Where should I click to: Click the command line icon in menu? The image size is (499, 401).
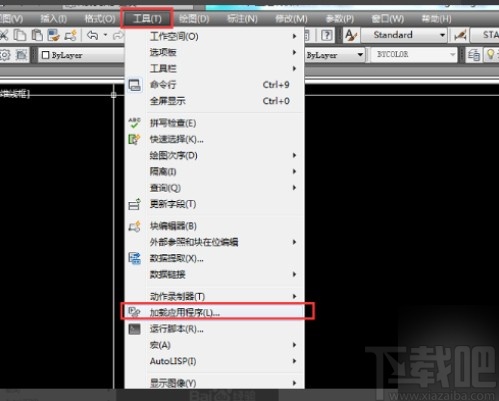(135, 85)
